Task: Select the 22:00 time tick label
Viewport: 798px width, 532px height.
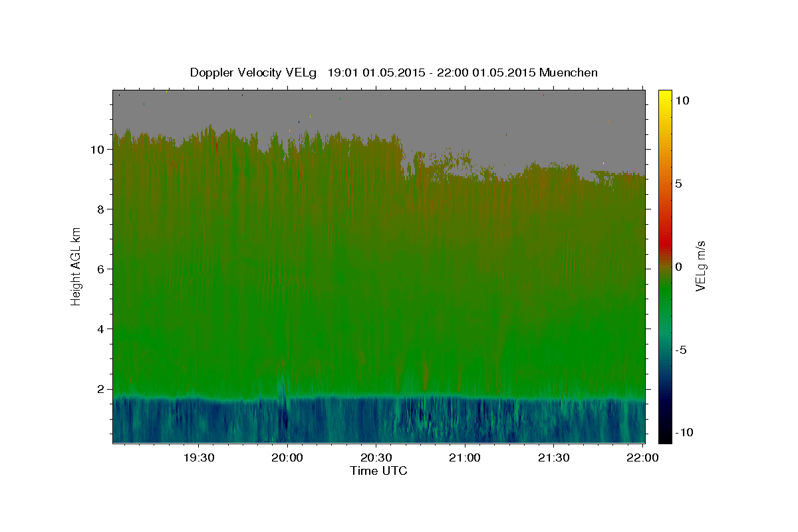Action: 642,458
